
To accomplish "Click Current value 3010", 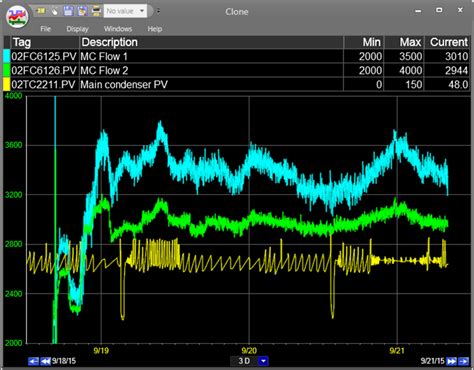I will coord(457,56).
